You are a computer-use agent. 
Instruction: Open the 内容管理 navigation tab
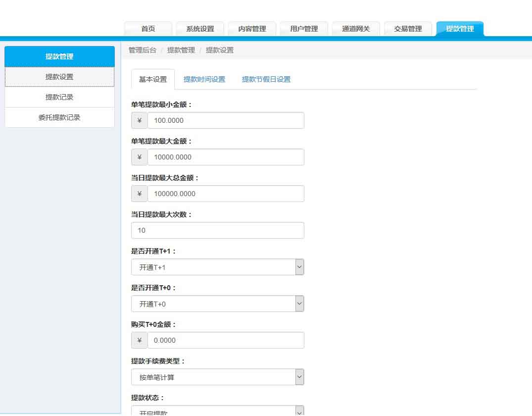[252, 29]
